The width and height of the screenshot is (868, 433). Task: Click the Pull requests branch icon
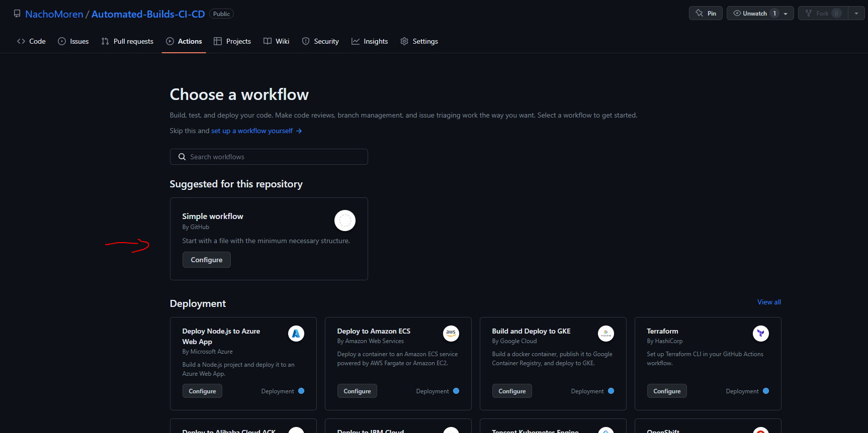point(105,41)
